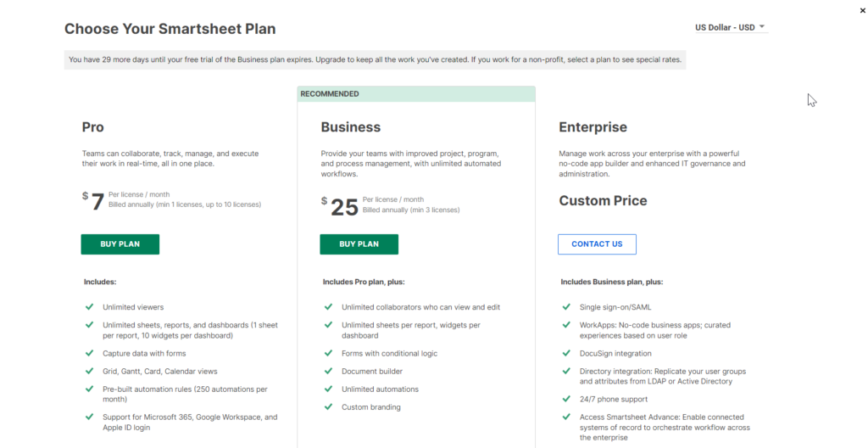The image size is (868, 448).
Task: Buy the Business plan
Action: pos(359,244)
